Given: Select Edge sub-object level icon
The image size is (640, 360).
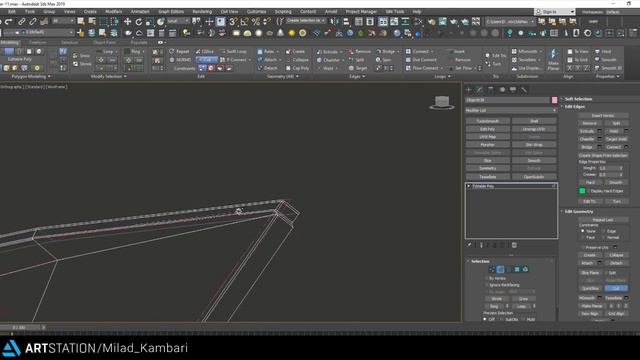Looking at the screenshot, I should (x=500, y=269).
